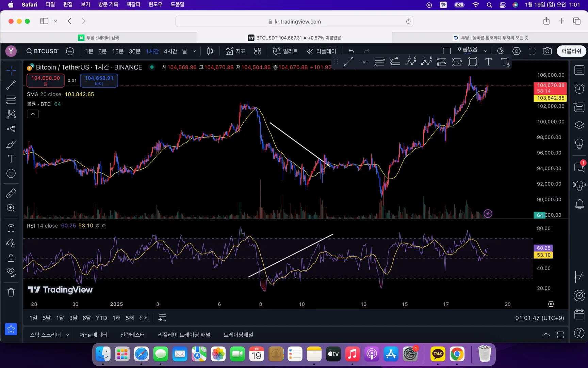Viewport: 588px width, 368px height.
Task: Toggle lock all drawings padlock
Action: [x=11, y=258]
